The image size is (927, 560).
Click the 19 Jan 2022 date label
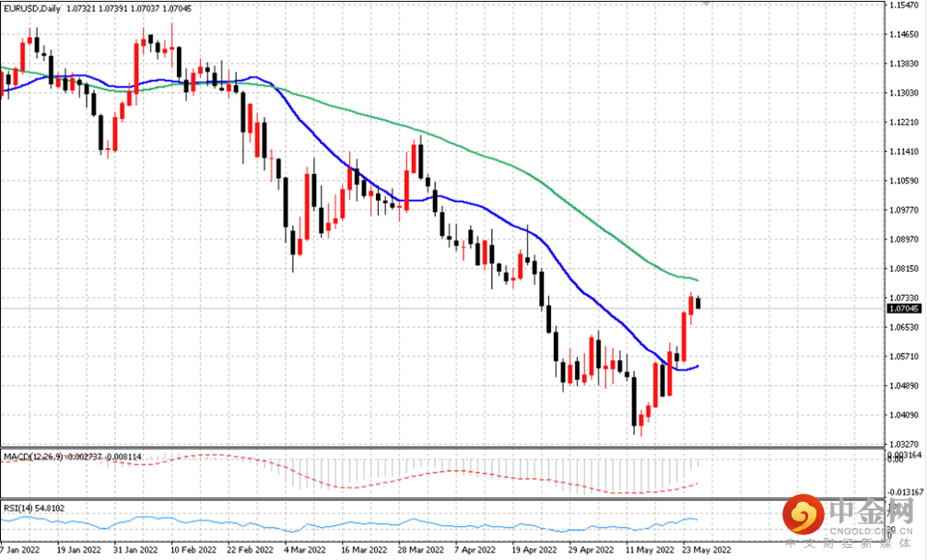click(78, 550)
